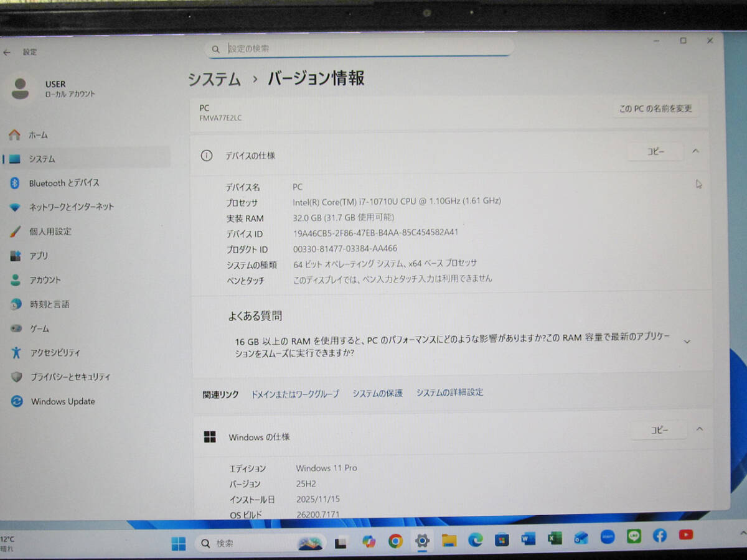
Task: Click the Windows logo by Windows の仕様
Action: point(210,437)
